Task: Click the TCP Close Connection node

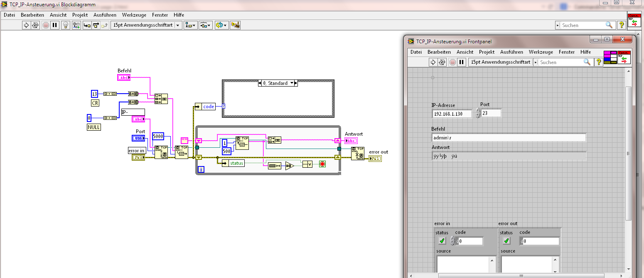Action: point(357,153)
